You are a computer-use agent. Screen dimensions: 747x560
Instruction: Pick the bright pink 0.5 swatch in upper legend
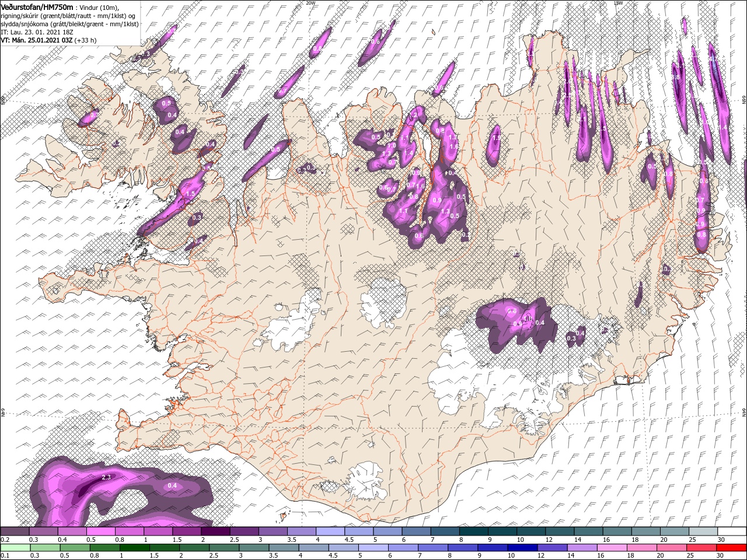101,531
